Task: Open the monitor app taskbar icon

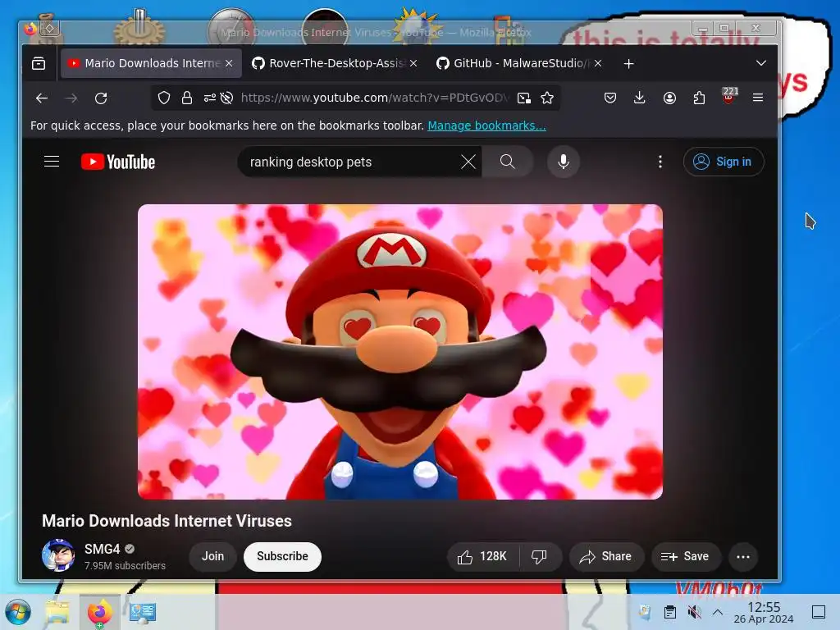Action: [x=143, y=612]
